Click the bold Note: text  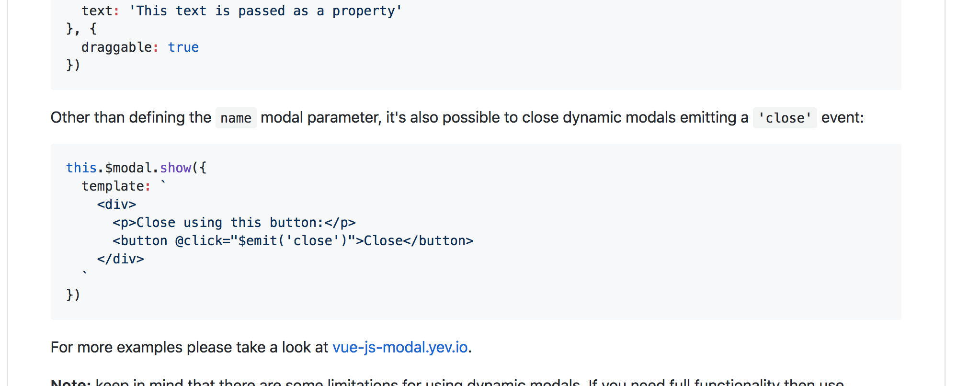(x=71, y=383)
